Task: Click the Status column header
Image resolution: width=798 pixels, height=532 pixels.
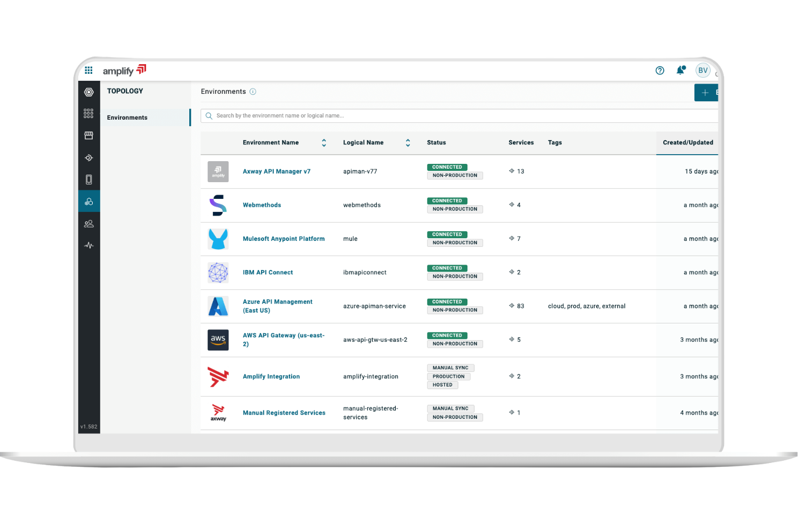Action: tap(436, 143)
